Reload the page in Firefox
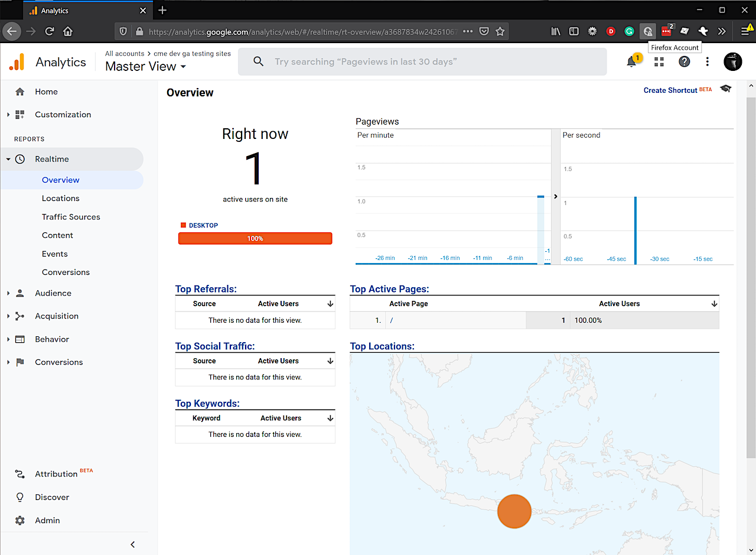The height and width of the screenshot is (555, 756). pyautogui.click(x=50, y=31)
